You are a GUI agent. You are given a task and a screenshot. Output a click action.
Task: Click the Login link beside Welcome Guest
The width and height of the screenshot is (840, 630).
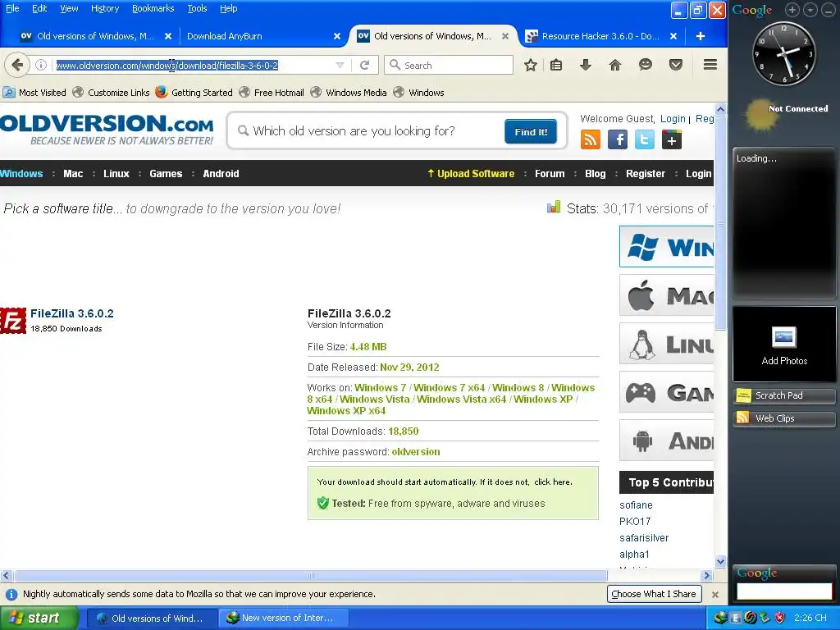(x=673, y=119)
